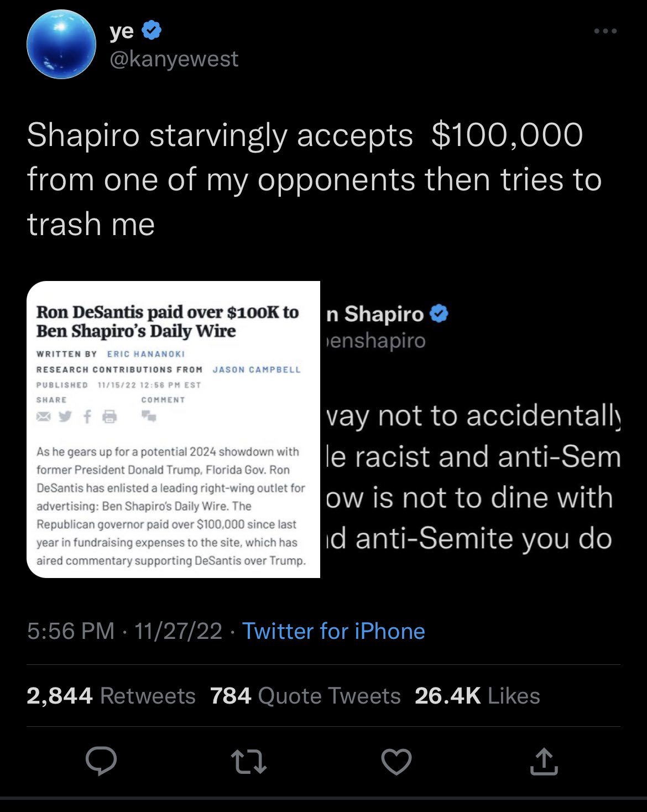Viewport: 647px width, 812px height.
Task: Click the "ye" display name
Action: 122,31
